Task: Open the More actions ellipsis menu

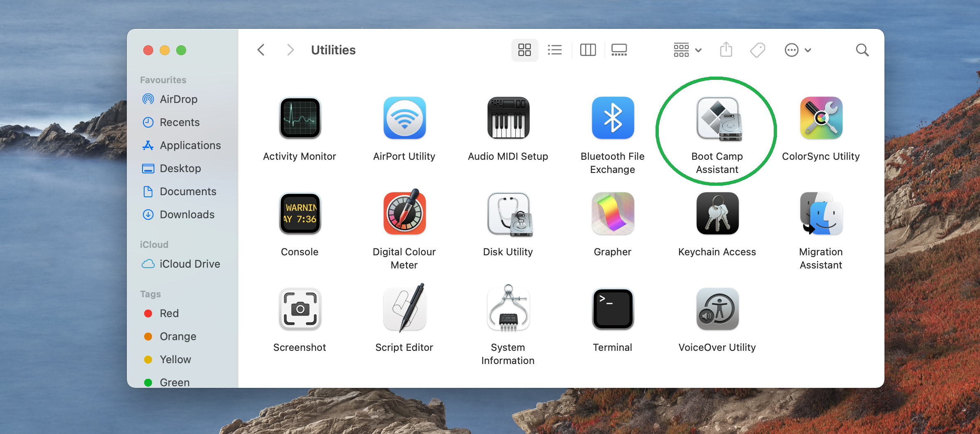Action: point(798,50)
